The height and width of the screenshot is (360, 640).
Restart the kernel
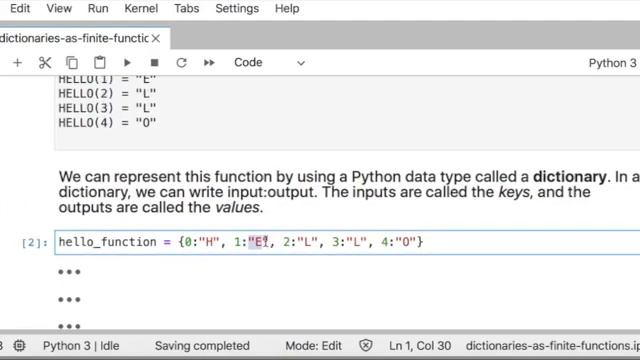(182, 63)
